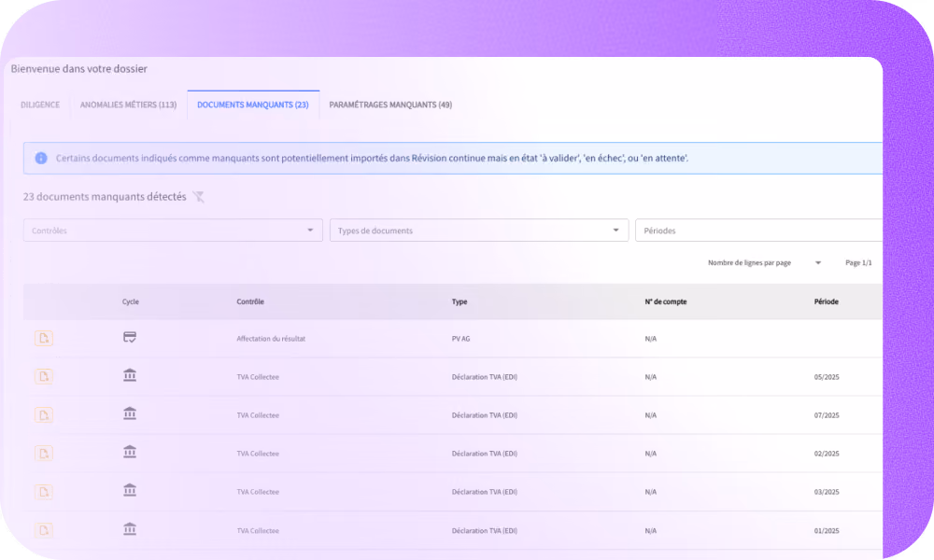This screenshot has height=560, width=934.
Task: Open Paramétrages Manquants (49) tab
Action: coord(390,105)
